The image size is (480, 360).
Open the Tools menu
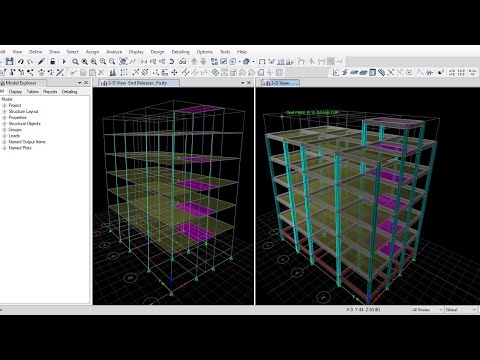pyautogui.click(x=225, y=52)
